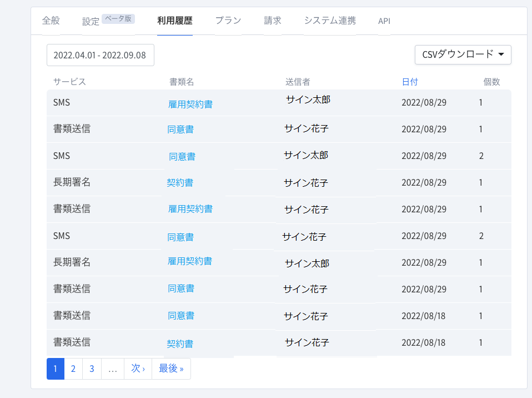Go to page 2 in pagination
The height and width of the screenshot is (398, 532).
point(73,369)
